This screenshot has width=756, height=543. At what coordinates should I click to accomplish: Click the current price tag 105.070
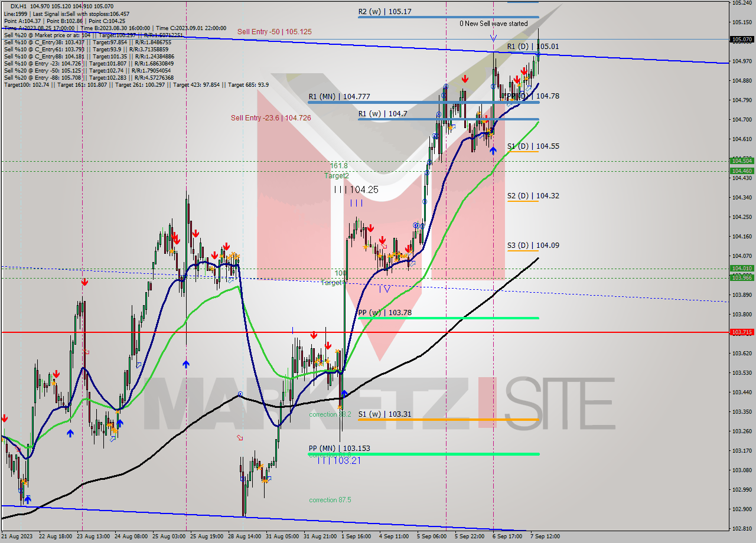(742, 40)
